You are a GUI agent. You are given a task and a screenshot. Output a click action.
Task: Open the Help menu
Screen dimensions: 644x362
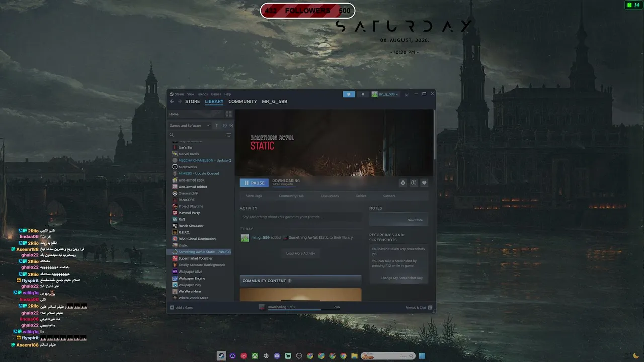227,94
